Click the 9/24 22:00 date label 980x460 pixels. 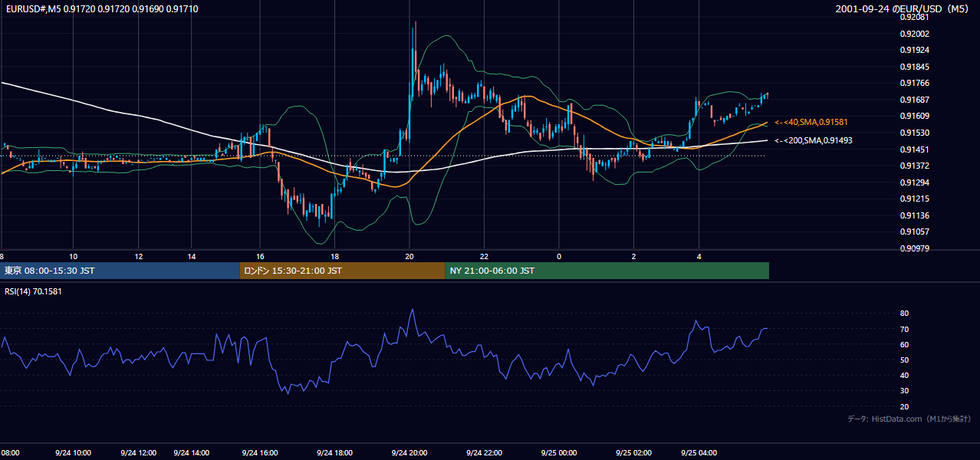point(484,453)
